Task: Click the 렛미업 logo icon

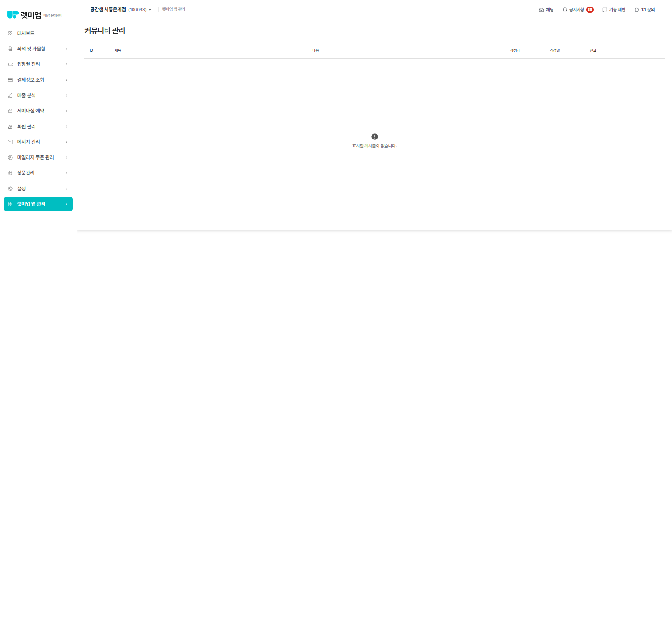Action: (x=13, y=15)
